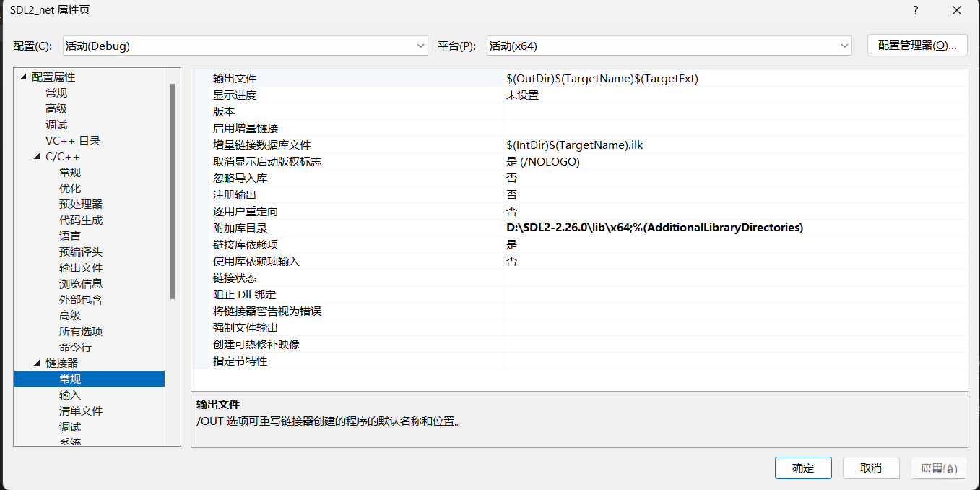
Task: Open the 命令行 page
Action: point(75,347)
